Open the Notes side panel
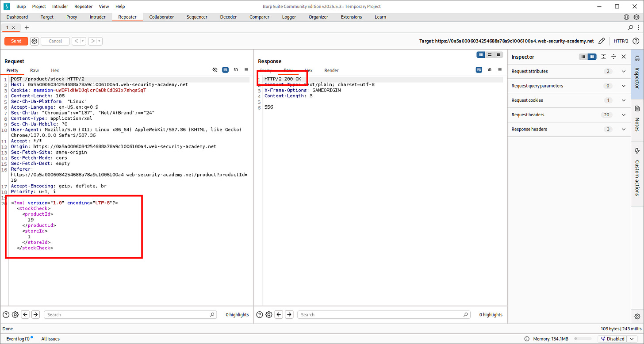This screenshot has height=344, width=644. click(637, 118)
